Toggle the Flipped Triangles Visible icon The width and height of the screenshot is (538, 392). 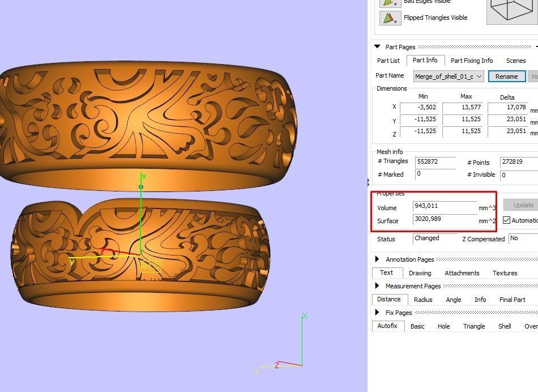pos(390,18)
